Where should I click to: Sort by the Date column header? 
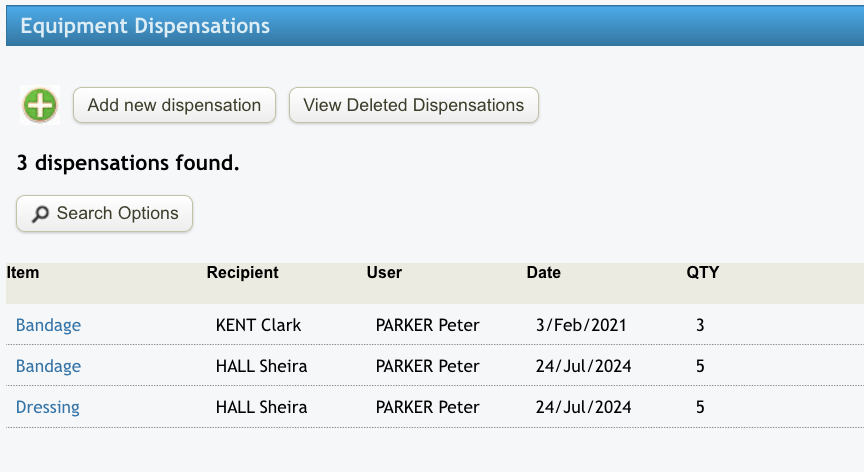(543, 272)
